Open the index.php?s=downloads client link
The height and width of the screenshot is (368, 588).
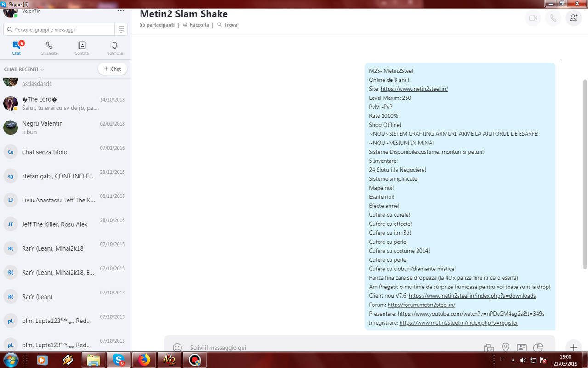click(472, 296)
